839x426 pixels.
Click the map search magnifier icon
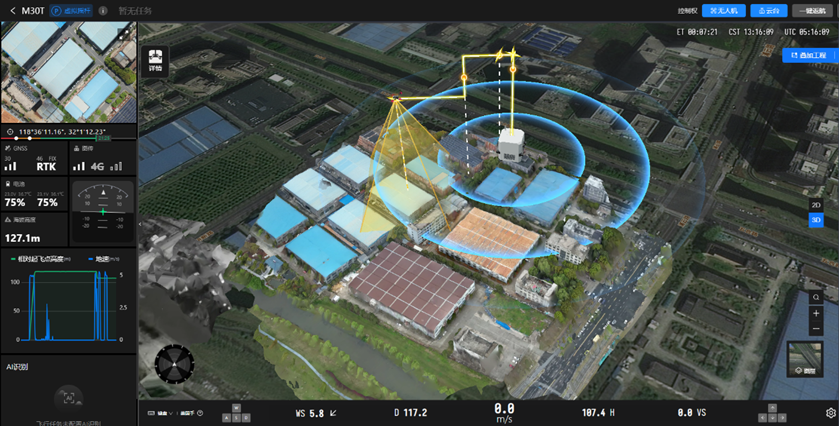(x=816, y=297)
